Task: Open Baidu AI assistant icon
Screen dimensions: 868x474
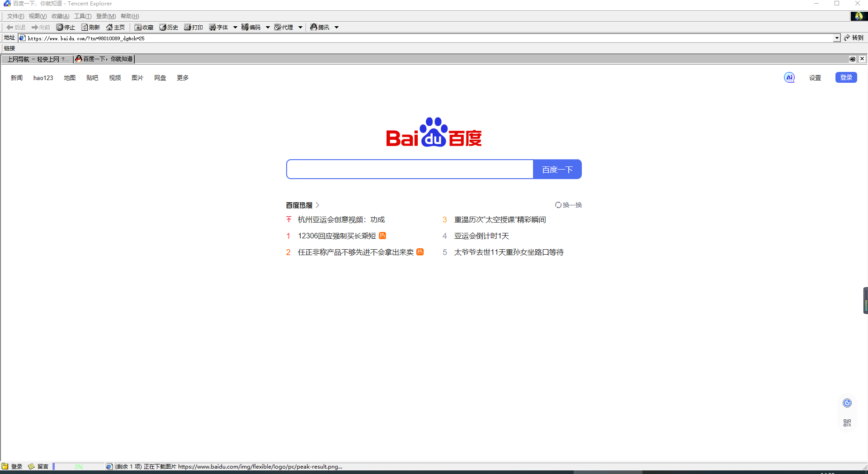Action: pos(788,77)
